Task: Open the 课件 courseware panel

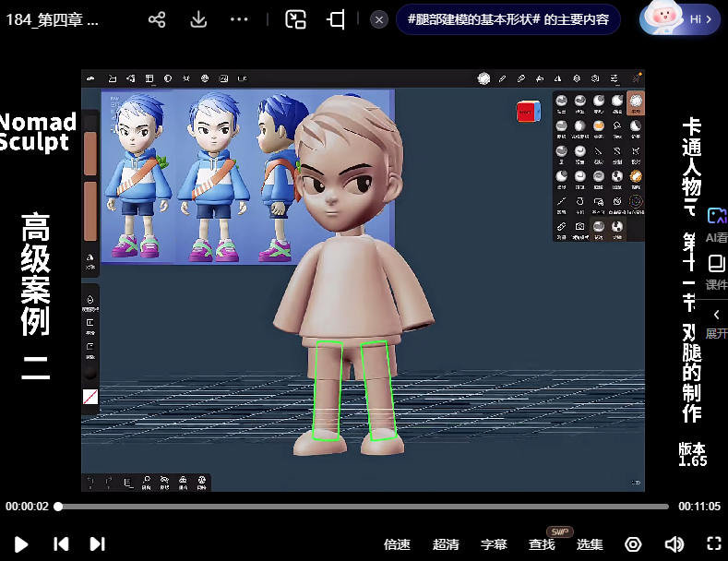Action: [716, 271]
